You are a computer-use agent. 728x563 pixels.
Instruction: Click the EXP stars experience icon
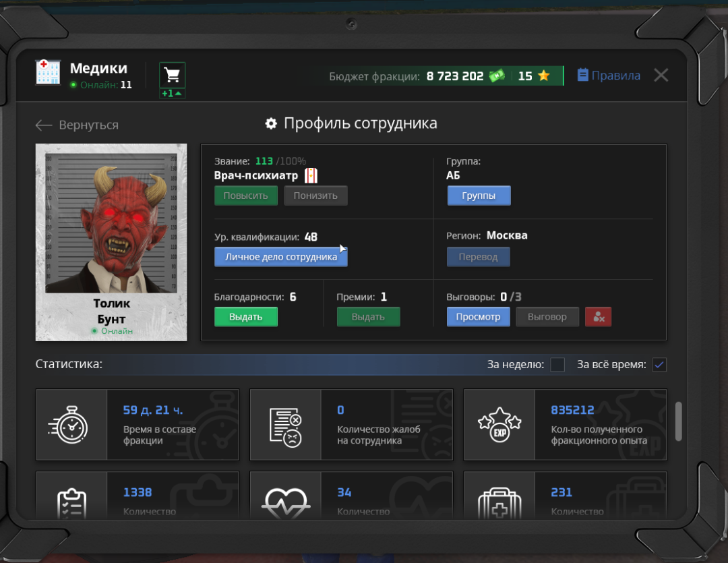click(499, 425)
